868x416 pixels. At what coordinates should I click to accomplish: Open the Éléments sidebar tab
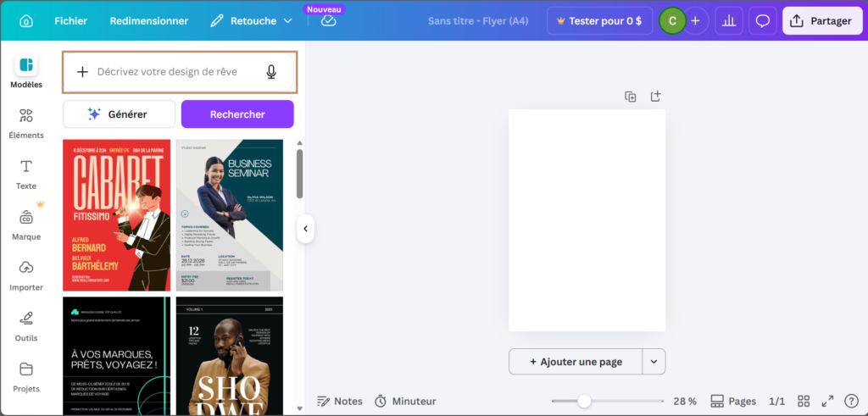26,123
